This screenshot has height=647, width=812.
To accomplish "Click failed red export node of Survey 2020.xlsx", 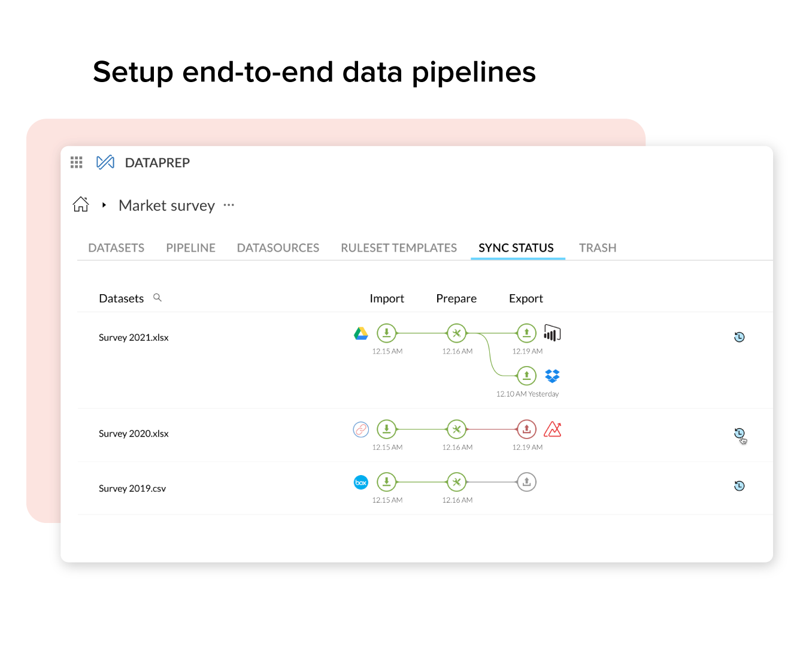I will [526, 429].
